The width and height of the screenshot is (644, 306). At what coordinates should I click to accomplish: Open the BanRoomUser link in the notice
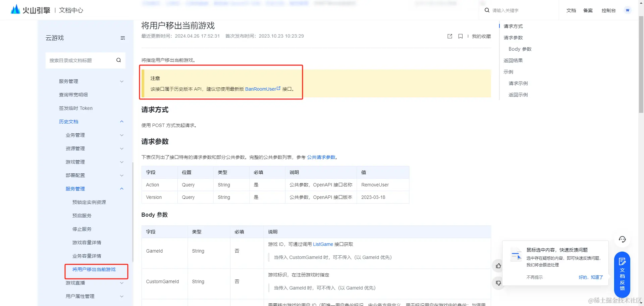coord(261,89)
